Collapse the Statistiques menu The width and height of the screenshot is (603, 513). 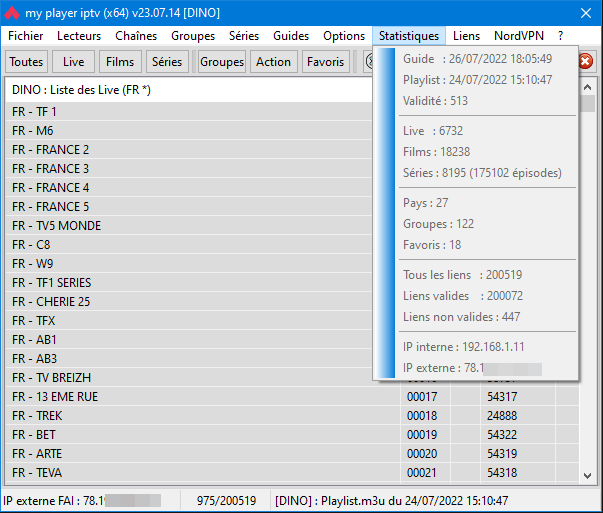click(x=409, y=36)
